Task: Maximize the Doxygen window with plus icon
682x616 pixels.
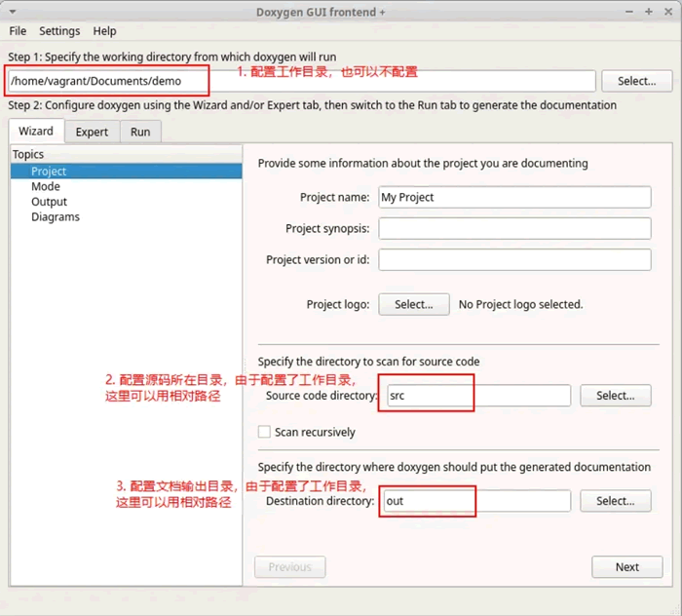Action: pyautogui.click(x=649, y=12)
